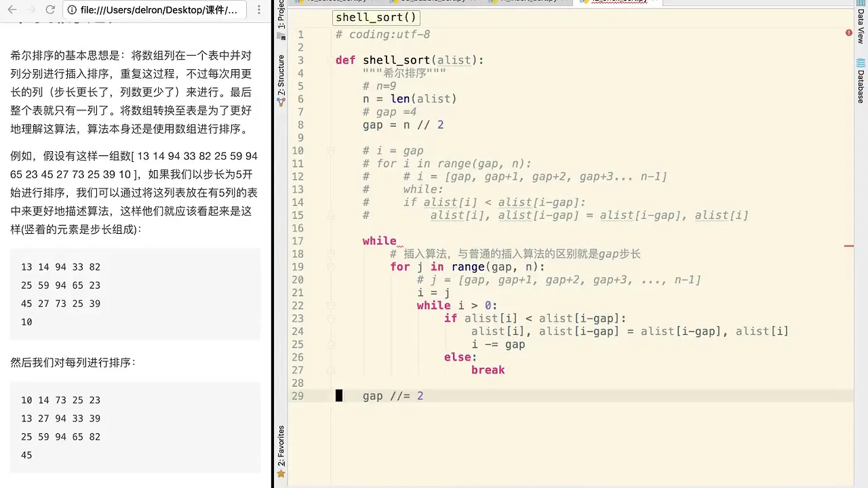This screenshot has width=868, height=488.
Task: Click the 'n = len(alist)' line
Action: click(410, 99)
